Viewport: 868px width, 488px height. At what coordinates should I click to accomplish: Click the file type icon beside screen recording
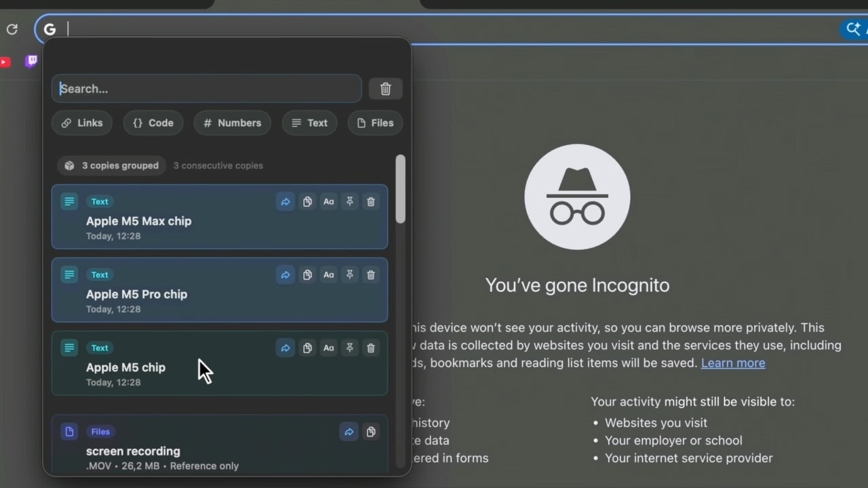point(69,432)
